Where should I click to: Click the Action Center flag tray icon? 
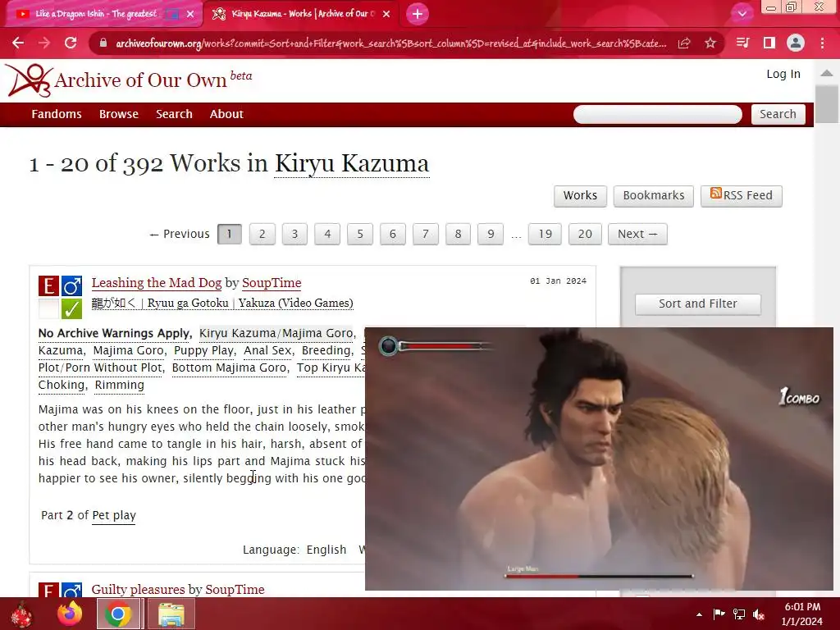click(719, 614)
